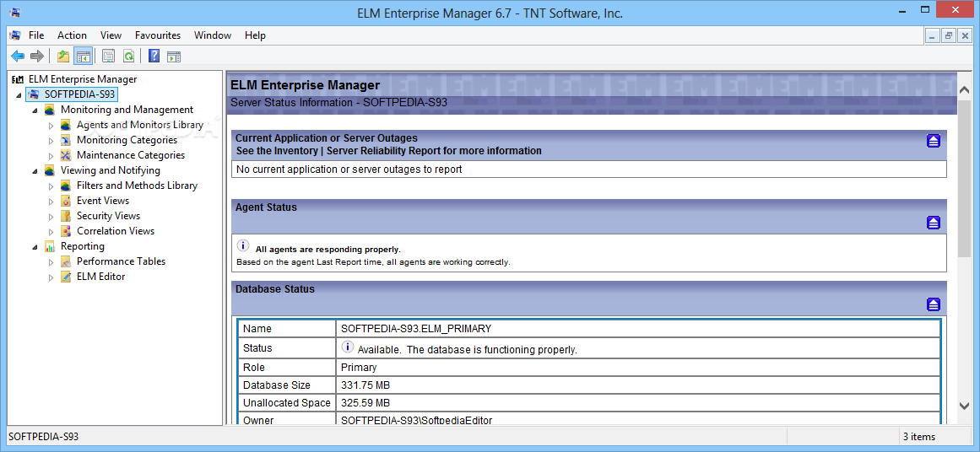Click the Viewing and Notifying folder icon
This screenshot has width=980, height=452.
pos(49,170)
